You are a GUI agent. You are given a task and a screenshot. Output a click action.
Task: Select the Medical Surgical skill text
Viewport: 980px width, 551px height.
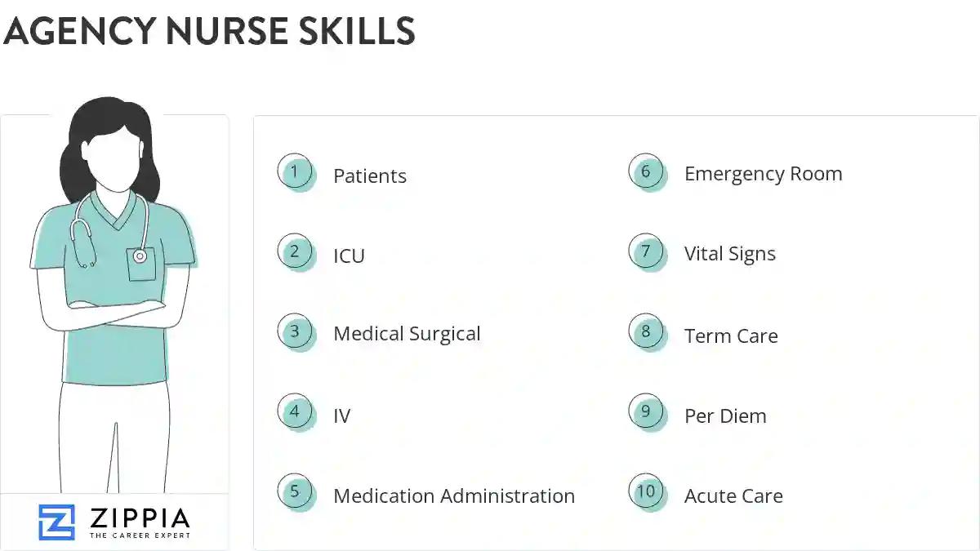coord(407,334)
